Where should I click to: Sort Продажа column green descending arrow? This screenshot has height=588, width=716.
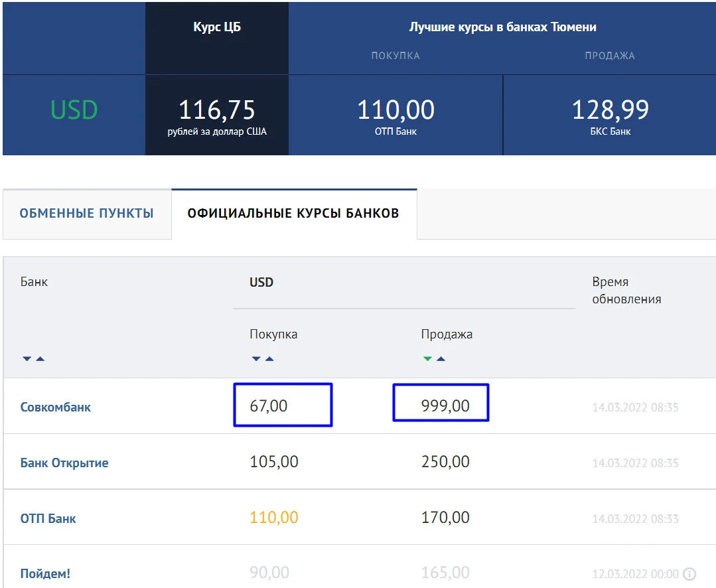point(427,359)
